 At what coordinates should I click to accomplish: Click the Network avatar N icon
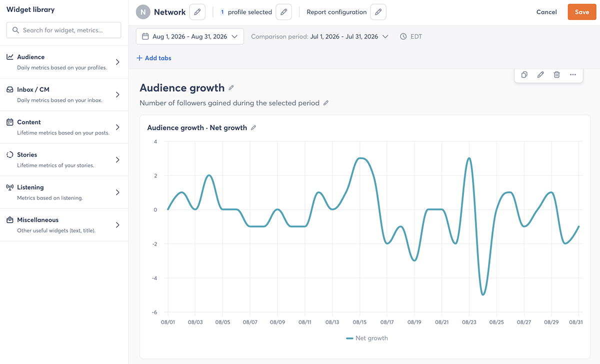click(x=143, y=12)
